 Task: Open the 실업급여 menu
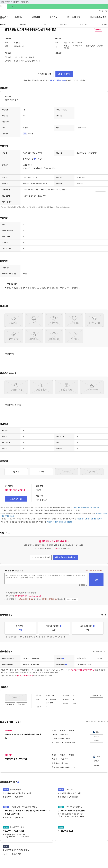tap(54, 17)
